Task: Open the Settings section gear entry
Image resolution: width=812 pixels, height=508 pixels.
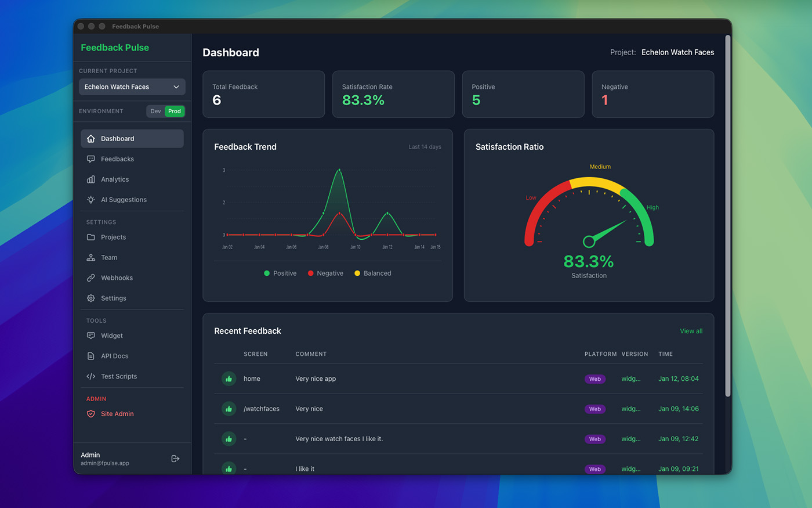Action: [x=90, y=298]
